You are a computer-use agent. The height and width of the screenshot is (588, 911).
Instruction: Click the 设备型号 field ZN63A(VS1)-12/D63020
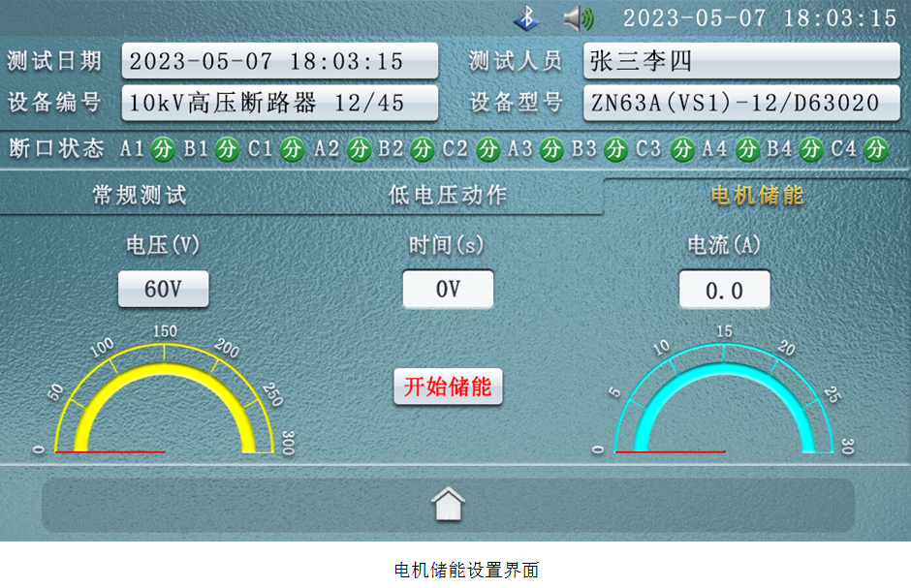tap(741, 103)
